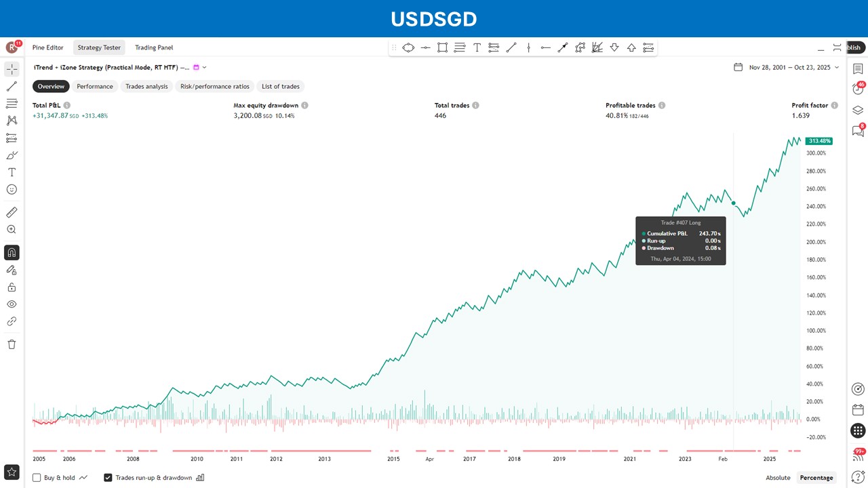868x488 pixels.
Task: Open forecasting and measurement tools in sidebar
Action: (x=12, y=138)
